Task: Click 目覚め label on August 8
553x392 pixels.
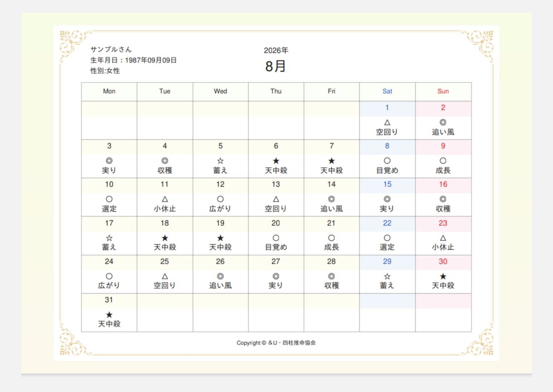Action: coord(387,170)
